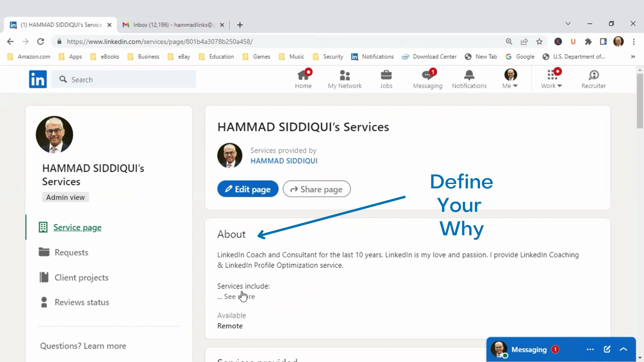Open Client projects in the left sidebar
The height and width of the screenshot is (362, 644).
[x=82, y=278]
